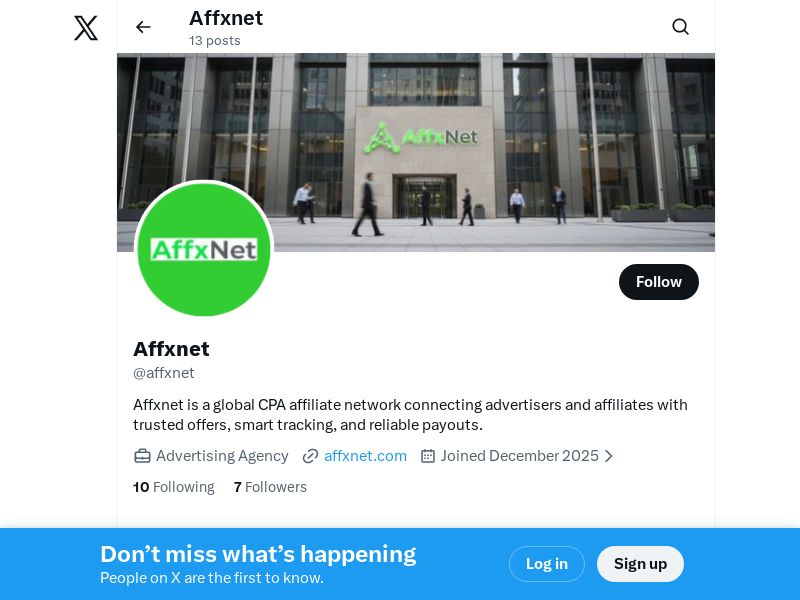The image size is (800, 600).
Task: Open search via magnifying glass icon
Action: [680, 27]
